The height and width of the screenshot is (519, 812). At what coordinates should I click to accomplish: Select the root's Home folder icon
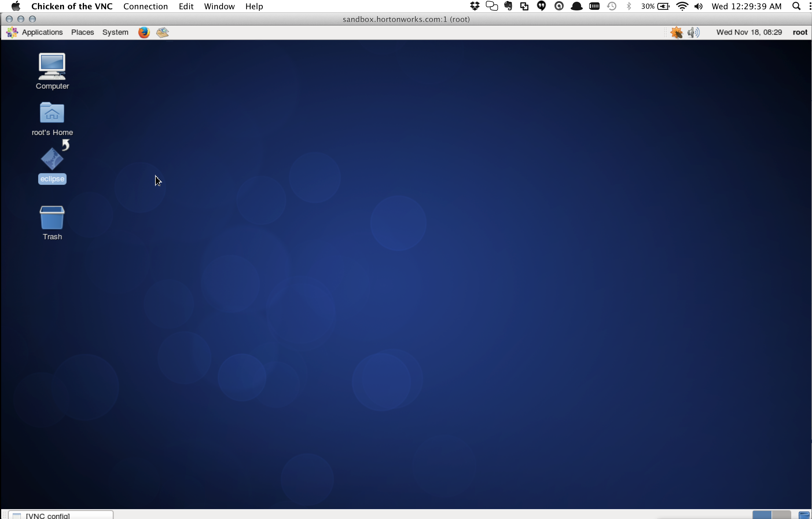[52, 113]
